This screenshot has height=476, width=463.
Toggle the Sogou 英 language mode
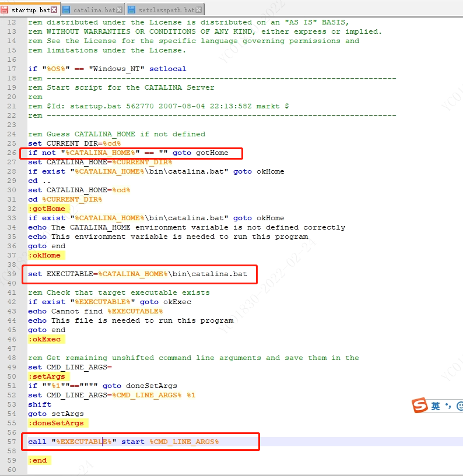click(436, 406)
